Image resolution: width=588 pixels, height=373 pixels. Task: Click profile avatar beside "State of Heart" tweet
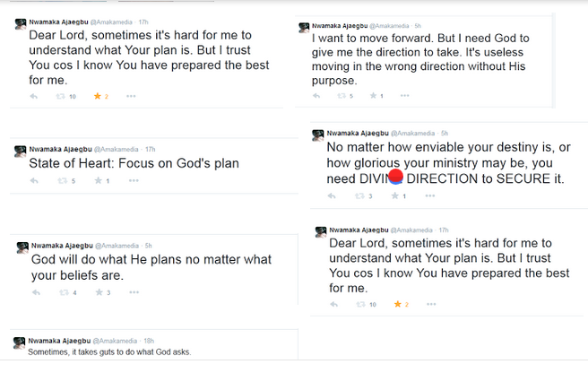click(x=20, y=151)
